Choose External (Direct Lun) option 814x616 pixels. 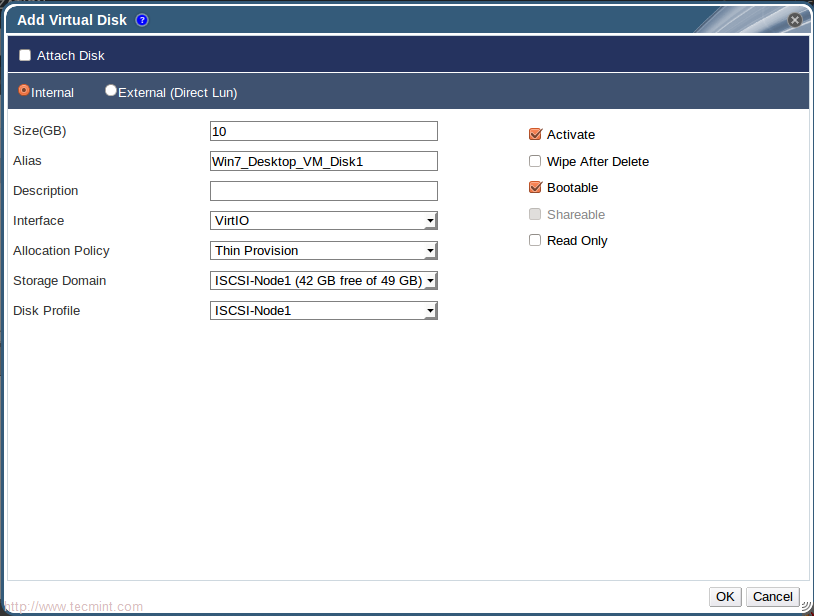click(111, 91)
